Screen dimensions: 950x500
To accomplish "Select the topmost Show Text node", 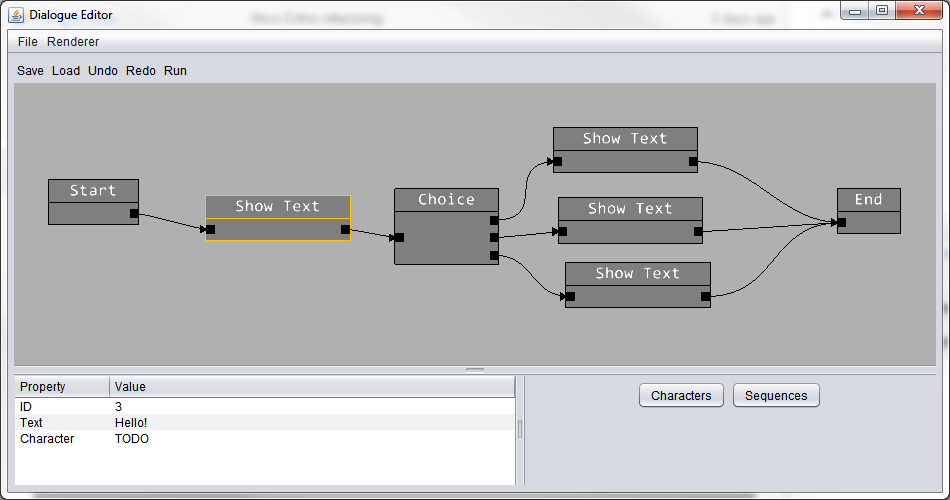I will [625, 139].
